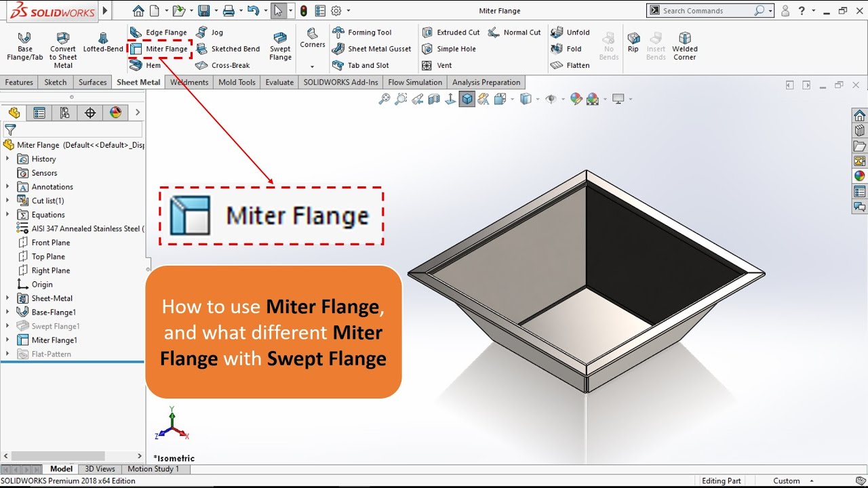Open the Edit Appearance color tool

(x=576, y=99)
